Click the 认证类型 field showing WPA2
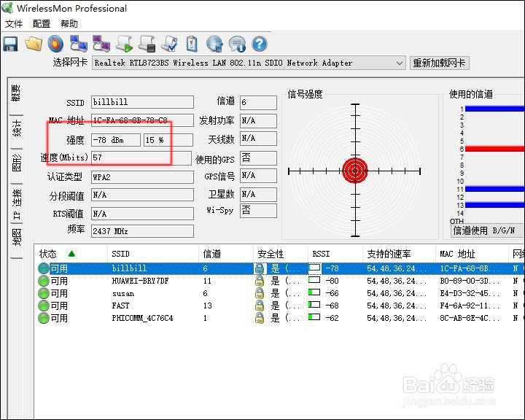 tap(142, 177)
